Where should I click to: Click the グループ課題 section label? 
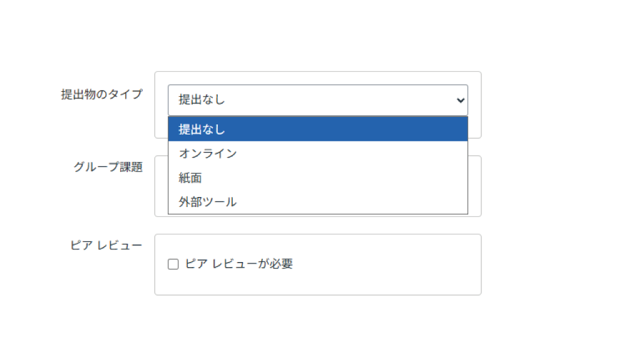click(108, 167)
